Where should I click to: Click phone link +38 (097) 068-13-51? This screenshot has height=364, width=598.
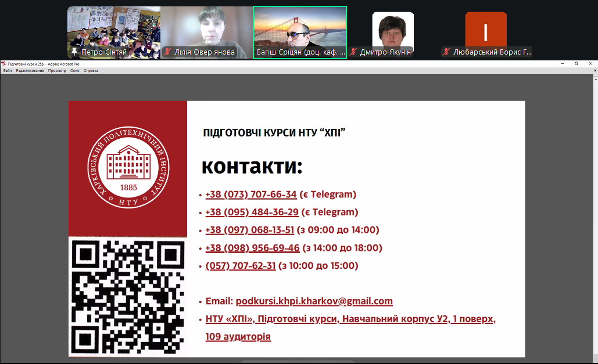click(x=250, y=230)
